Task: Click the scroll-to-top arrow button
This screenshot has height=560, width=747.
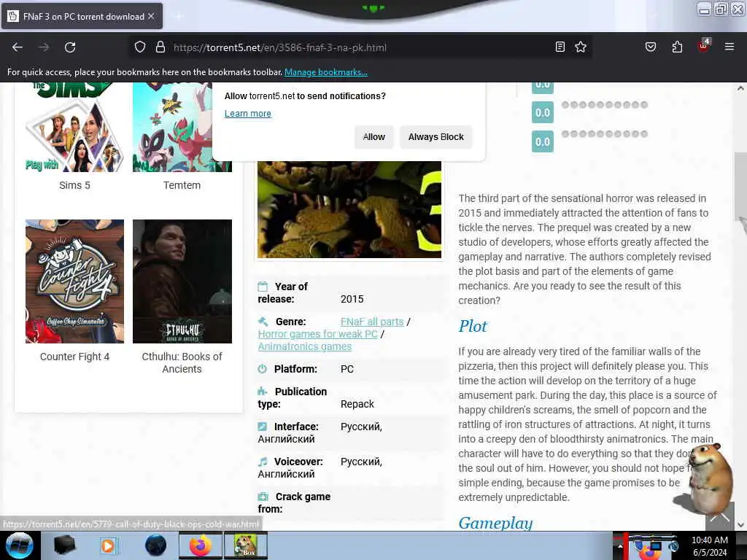Action: pyautogui.click(x=719, y=518)
